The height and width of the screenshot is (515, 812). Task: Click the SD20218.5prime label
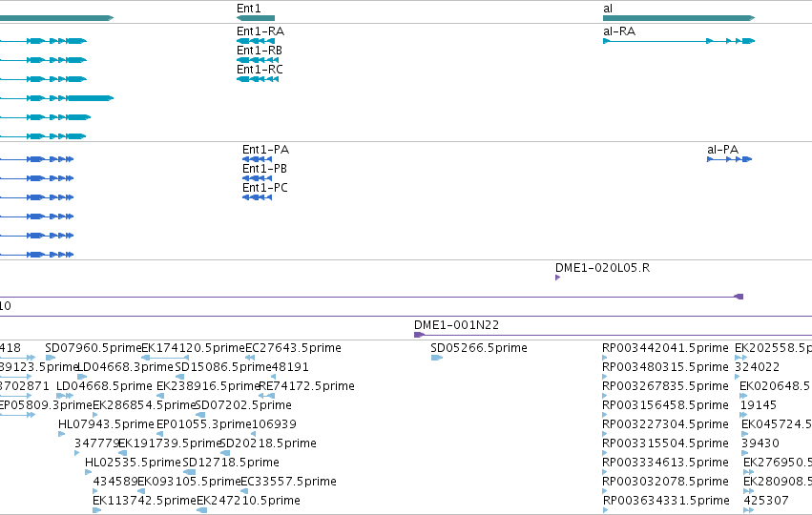click(268, 443)
